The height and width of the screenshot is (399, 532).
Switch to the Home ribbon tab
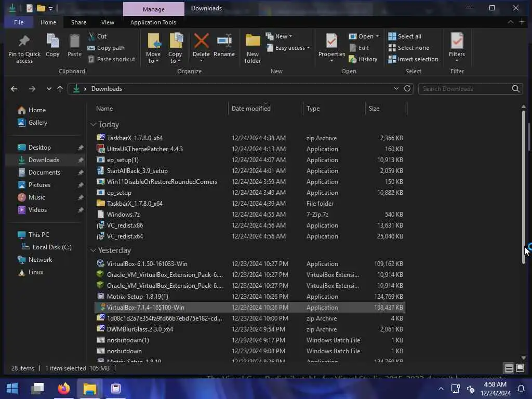[48, 22]
